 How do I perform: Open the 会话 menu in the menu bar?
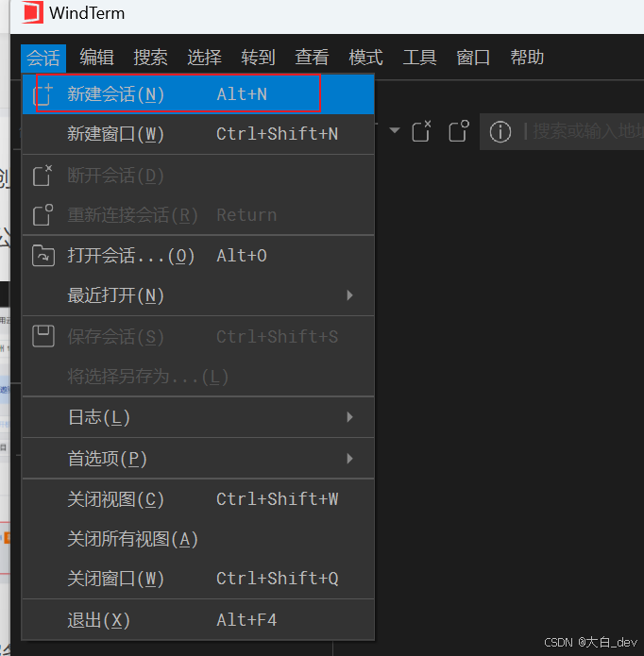43,58
